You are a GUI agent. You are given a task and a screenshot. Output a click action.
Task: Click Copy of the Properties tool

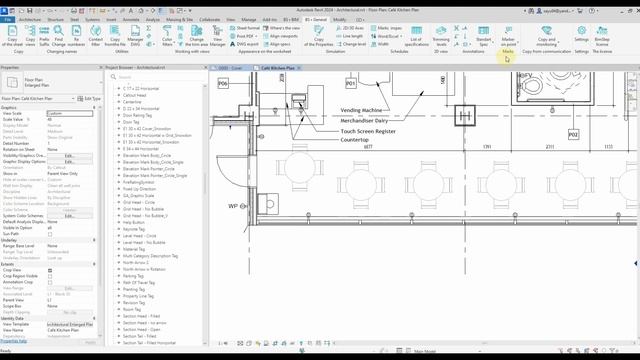pos(319,36)
